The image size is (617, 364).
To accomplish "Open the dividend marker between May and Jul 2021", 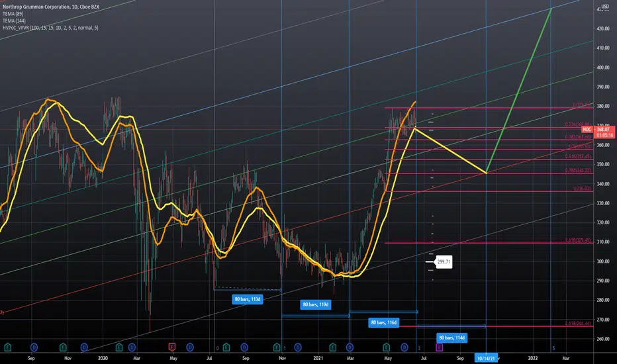I will (404, 347).
